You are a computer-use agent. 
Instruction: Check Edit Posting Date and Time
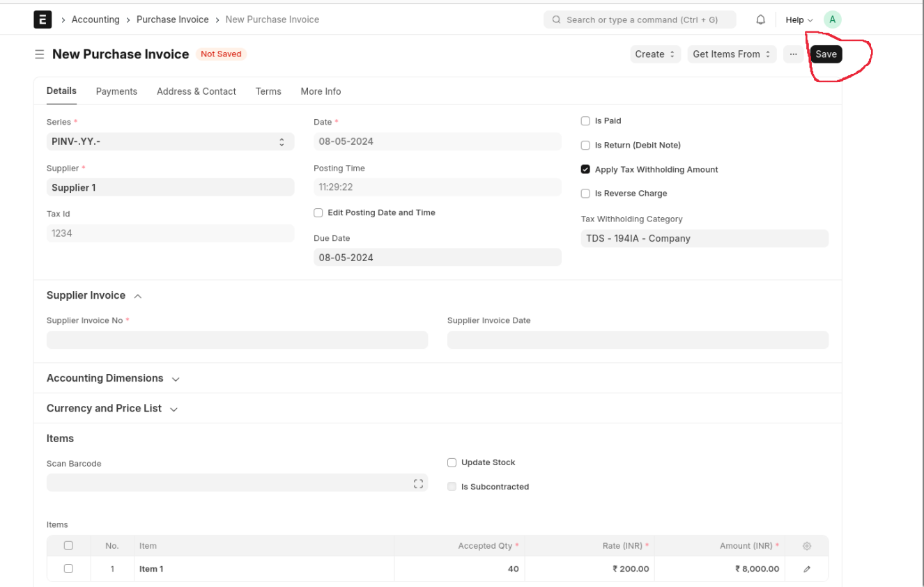[x=318, y=213]
